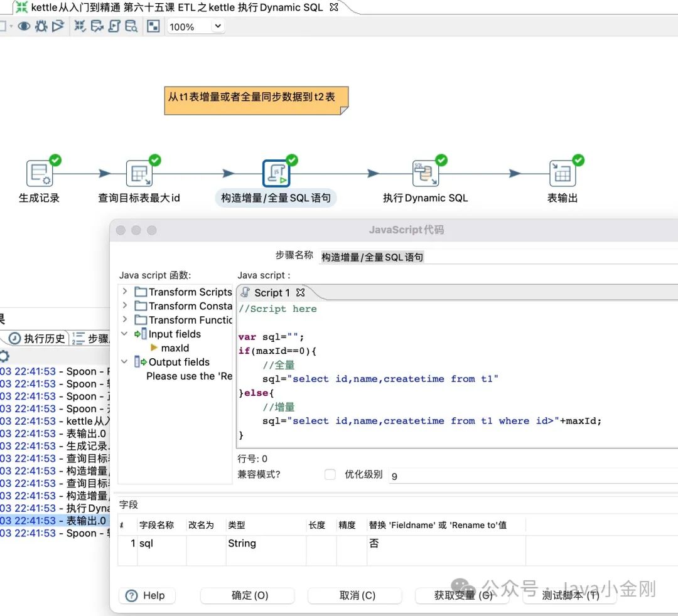Click the 取消(C) button

(x=357, y=595)
